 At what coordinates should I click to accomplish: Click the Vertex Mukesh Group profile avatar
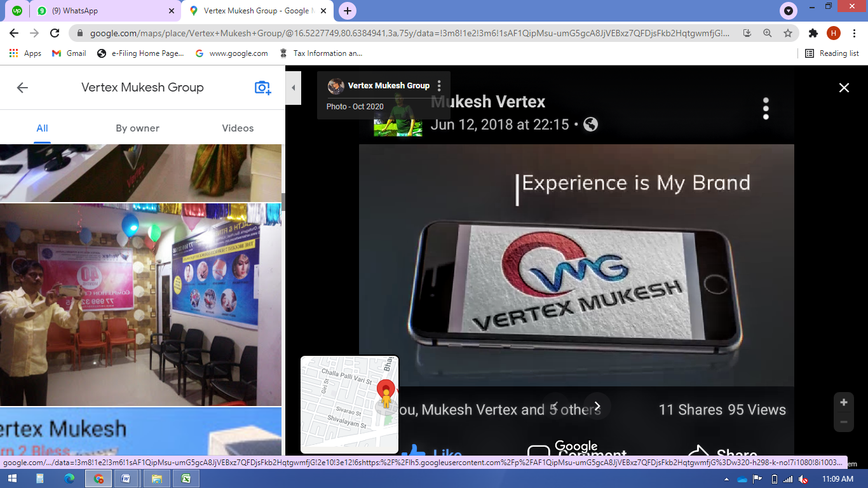click(336, 86)
